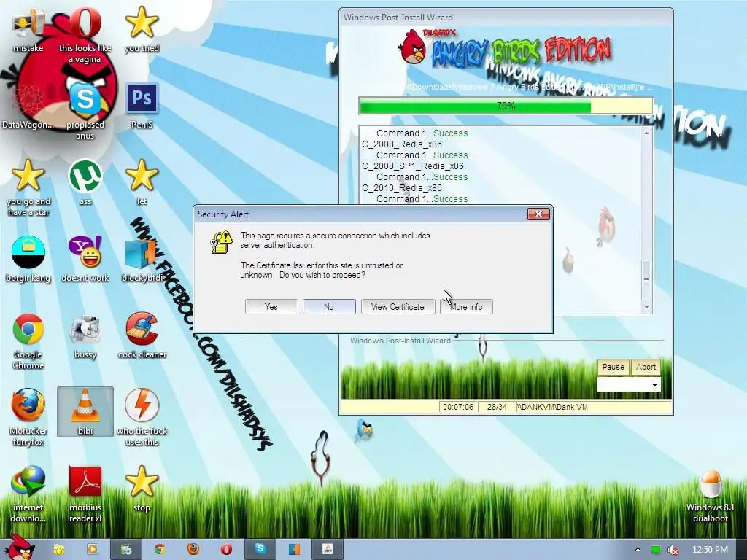747x560 pixels.
Task: Click the "C_2008_Redis_x86" log line
Action: click(402, 144)
